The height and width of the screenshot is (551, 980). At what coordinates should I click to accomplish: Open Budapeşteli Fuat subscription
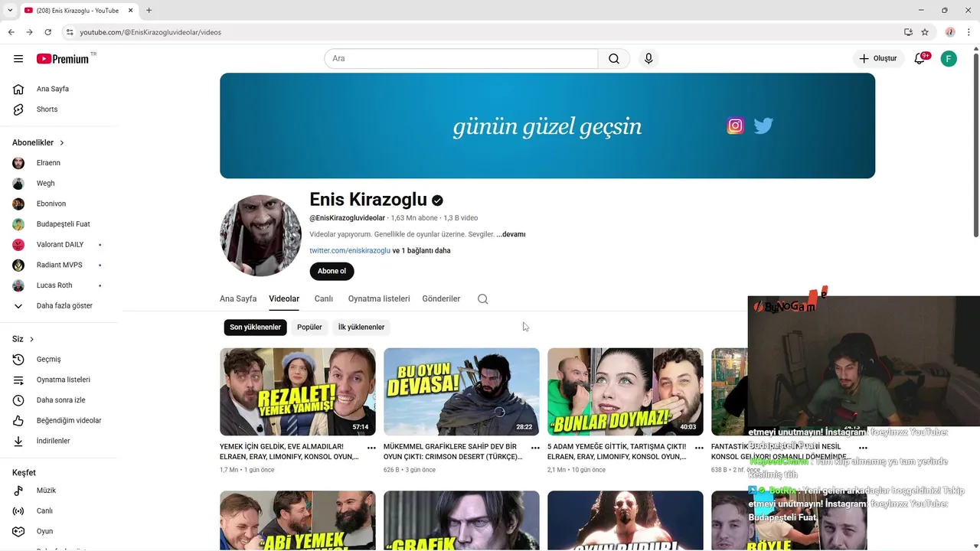pos(61,224)
